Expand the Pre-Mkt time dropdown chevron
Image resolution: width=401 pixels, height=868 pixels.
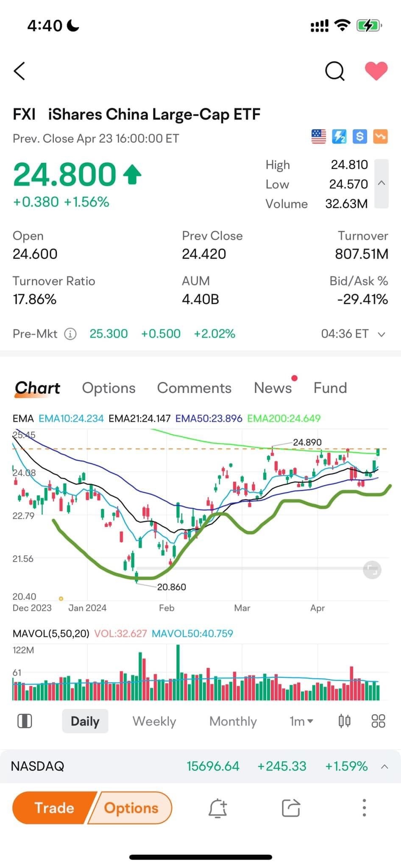(382, 334)
